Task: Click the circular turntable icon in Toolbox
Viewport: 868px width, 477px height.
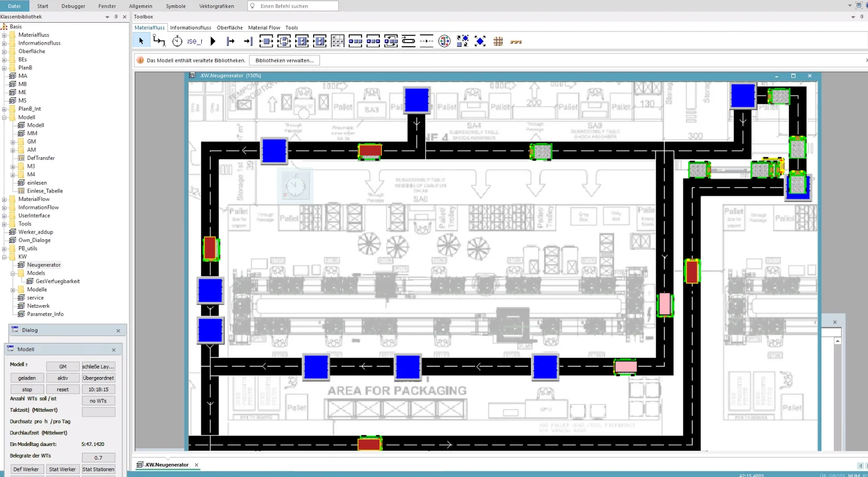Action: click(445, 41)
